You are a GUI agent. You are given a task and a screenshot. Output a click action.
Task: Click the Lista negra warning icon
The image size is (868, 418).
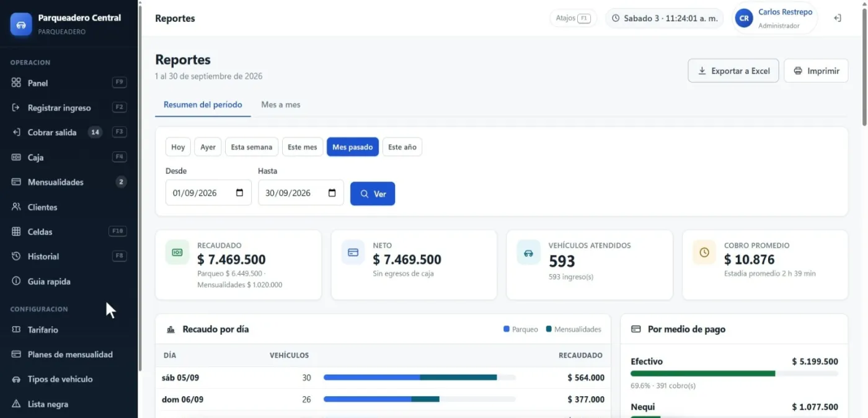pyautogui.click(x=16, y=404)
